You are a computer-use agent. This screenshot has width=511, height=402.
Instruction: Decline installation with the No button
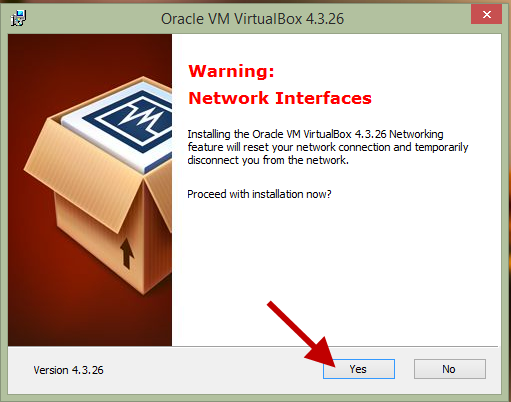[x=450, y=369]
